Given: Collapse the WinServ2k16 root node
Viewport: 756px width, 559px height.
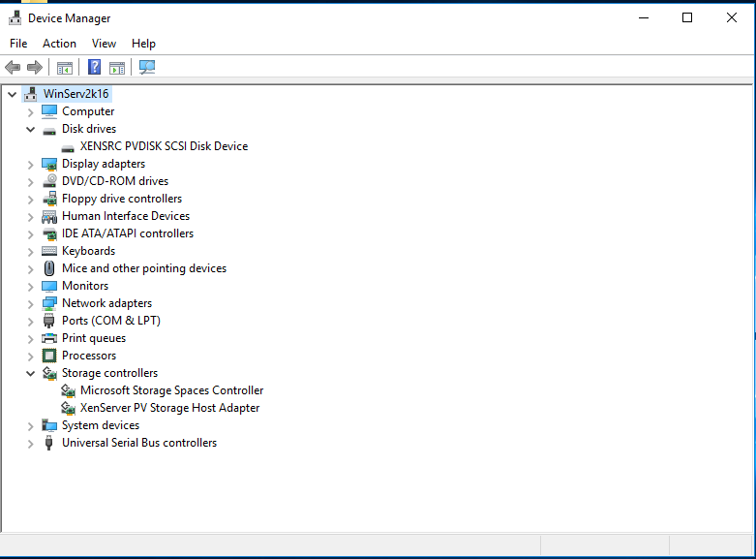Looking at the screenshot, I should 12,94.
